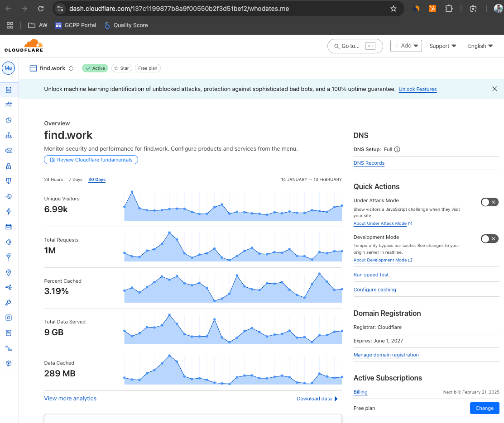The width and height of the screenshot is (504, 423).
Task: Open Manage domain registration link
Action: (x=386, y=355)
